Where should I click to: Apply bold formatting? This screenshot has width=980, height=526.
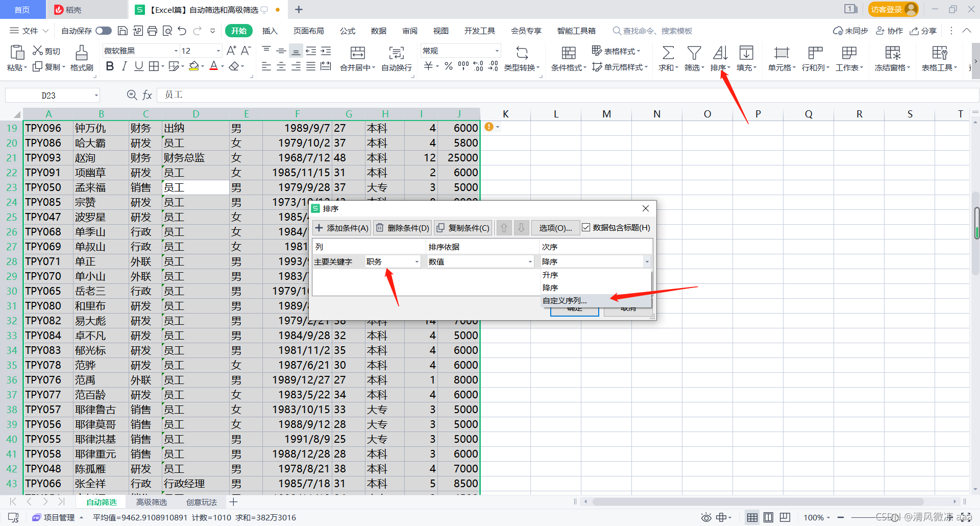point(110,66)
